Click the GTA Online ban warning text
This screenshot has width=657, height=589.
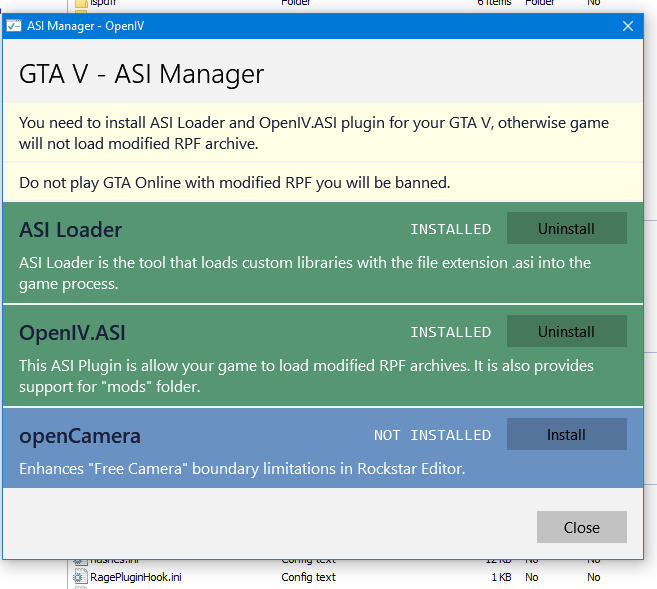tap(235, 183)
